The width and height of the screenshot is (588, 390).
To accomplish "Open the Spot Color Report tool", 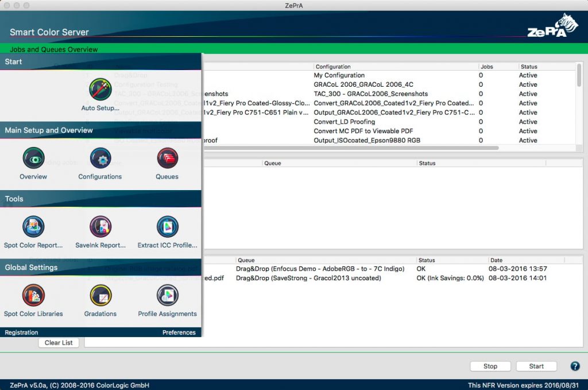I will [x=33, y=227].
